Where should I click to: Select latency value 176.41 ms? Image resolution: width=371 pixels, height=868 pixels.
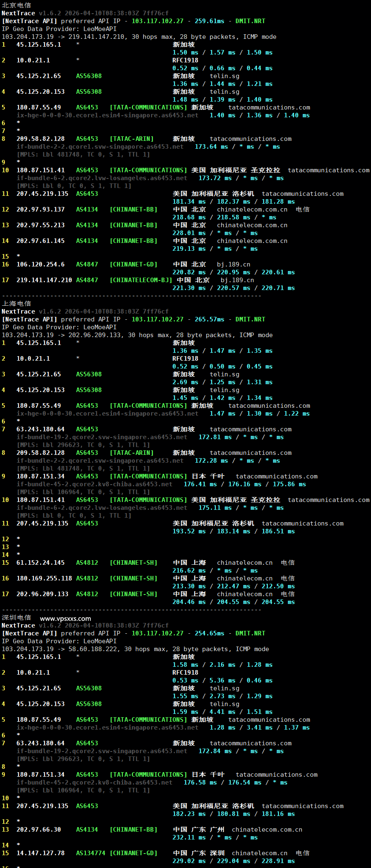pyautogui.click(x=200, y=484)
